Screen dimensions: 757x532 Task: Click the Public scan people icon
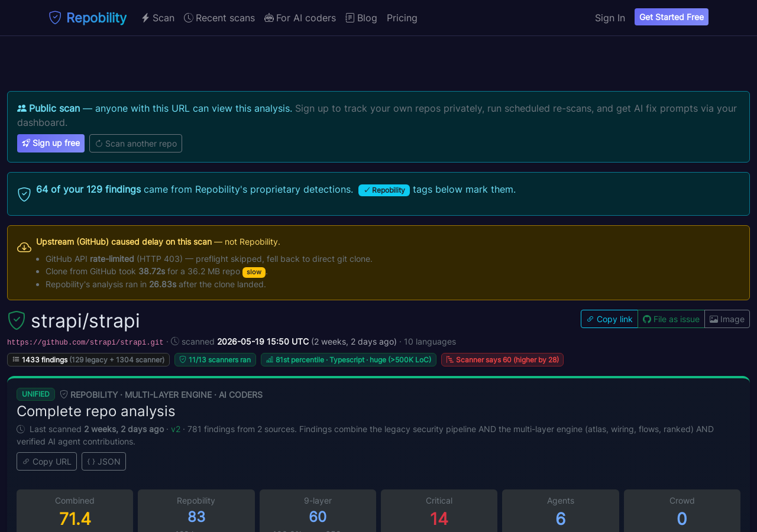pos(22,108)
